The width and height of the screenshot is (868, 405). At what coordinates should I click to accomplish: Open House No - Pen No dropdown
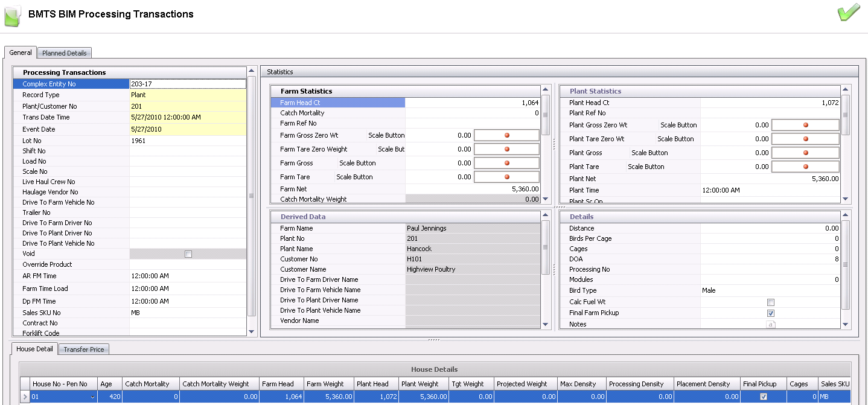[92, 397]
